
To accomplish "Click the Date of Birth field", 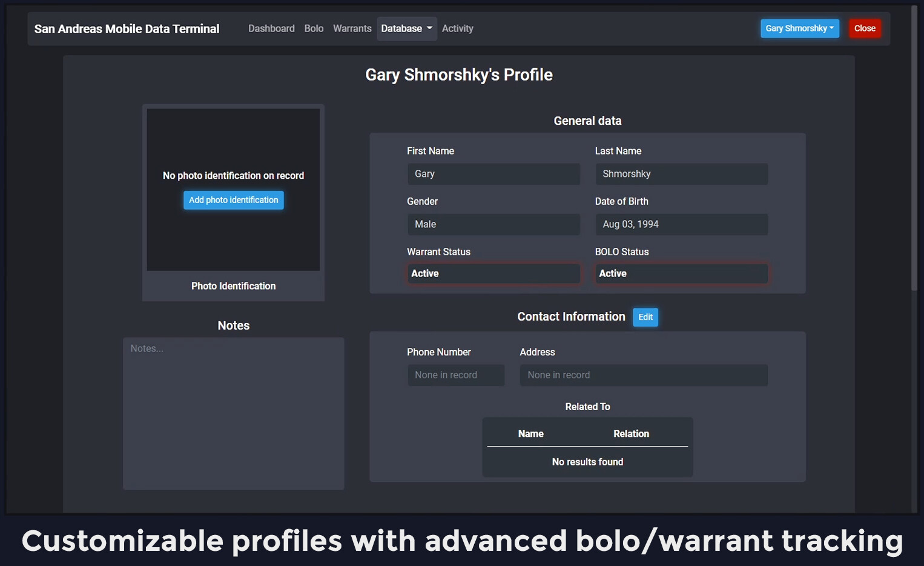I will pyautogui.click(x=681, y=224).
